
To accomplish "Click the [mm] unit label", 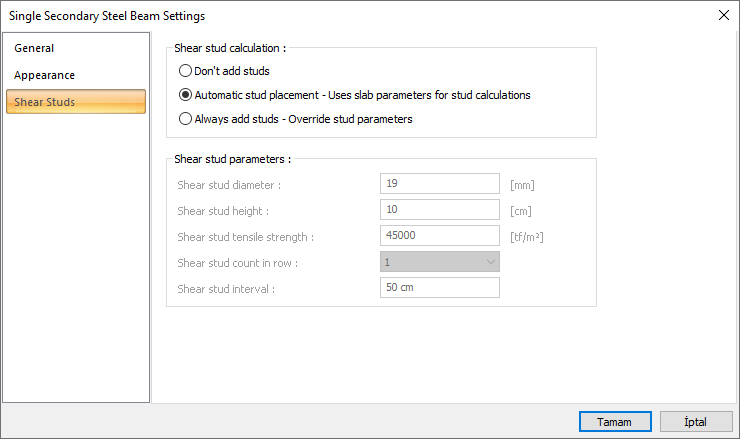I will (523, 185).
